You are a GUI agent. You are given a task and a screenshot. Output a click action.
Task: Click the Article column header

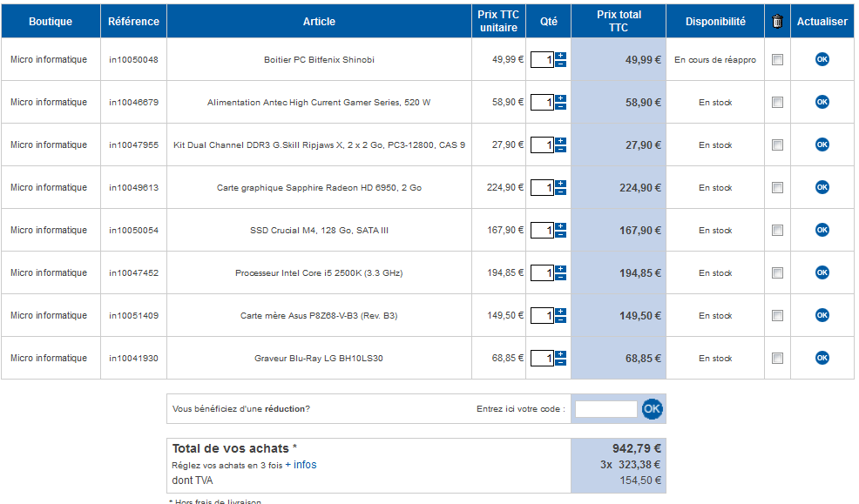[x=319, y=22]
